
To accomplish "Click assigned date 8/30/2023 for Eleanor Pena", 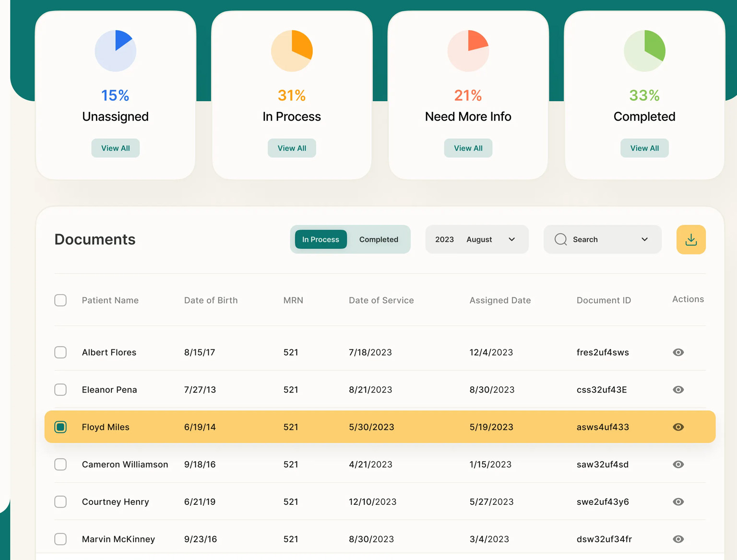I will [x=492, y=390].
